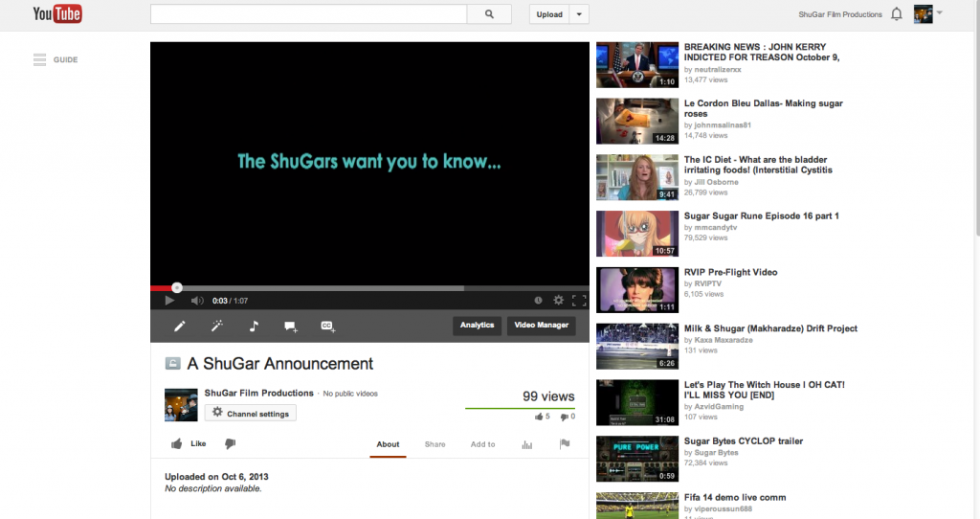The image size is (980, 519).
Task: Open Milk & Shugar Drift Project thumbnail
Action: click(636, 347)
